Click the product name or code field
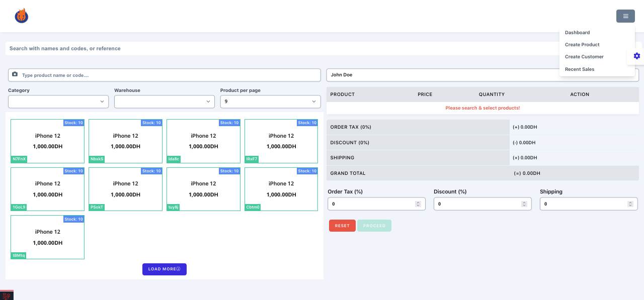644x300 pixels. point(165,75)
